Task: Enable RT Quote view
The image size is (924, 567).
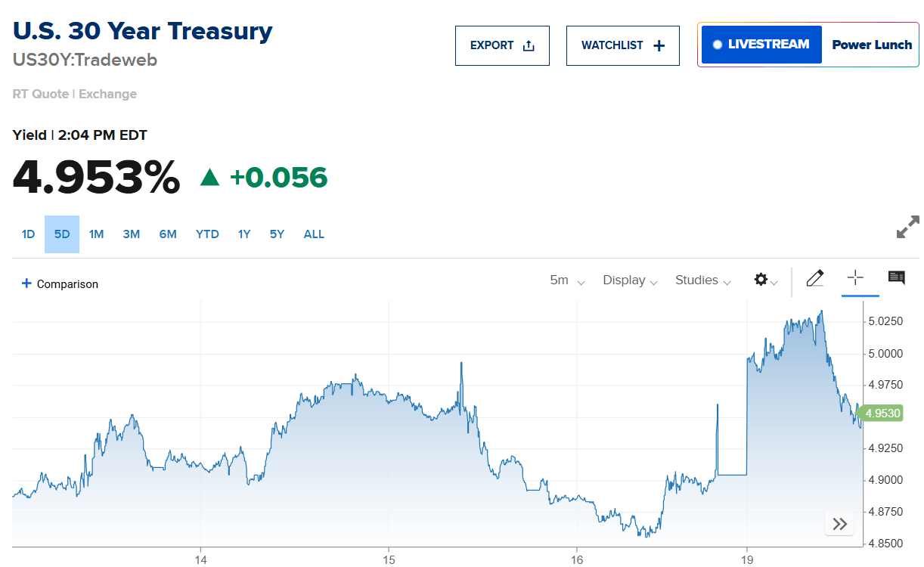Action: (40, 94)
